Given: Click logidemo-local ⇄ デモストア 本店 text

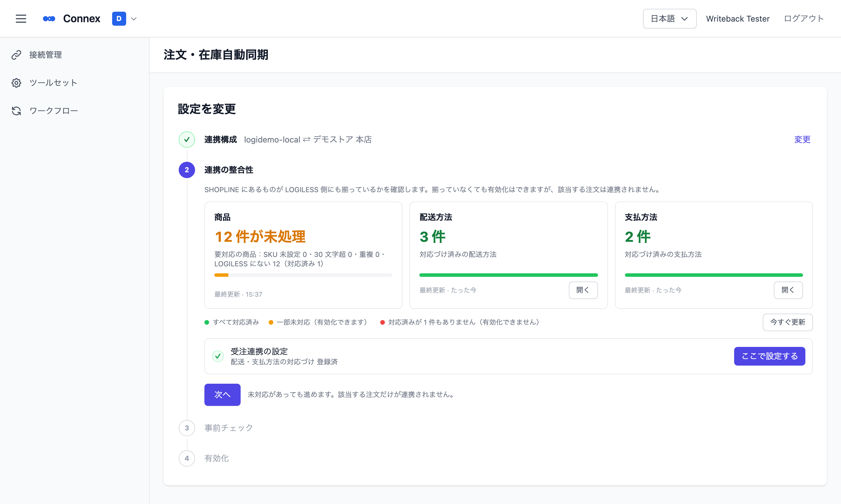Looking at the screenshot, I should (307, 140).
